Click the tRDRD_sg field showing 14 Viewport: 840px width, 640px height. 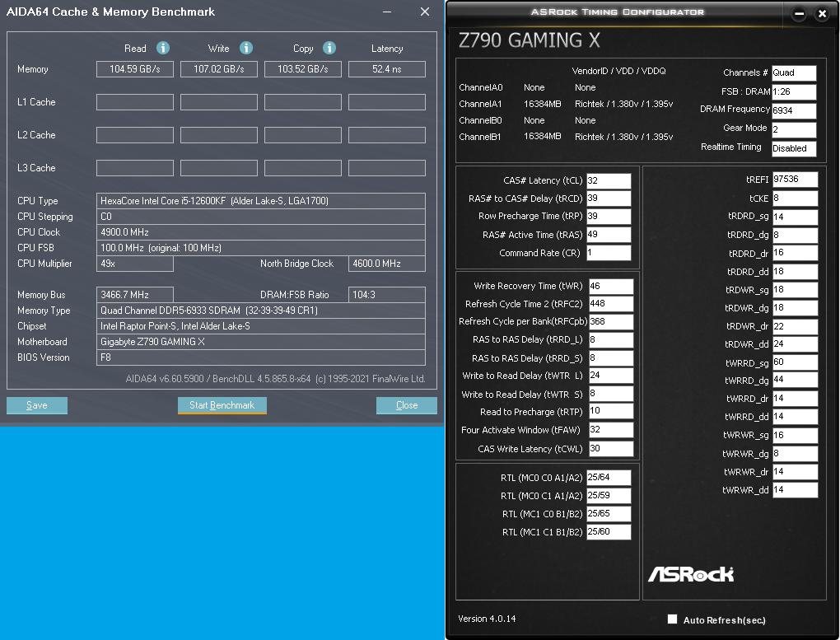coord(796,217)
